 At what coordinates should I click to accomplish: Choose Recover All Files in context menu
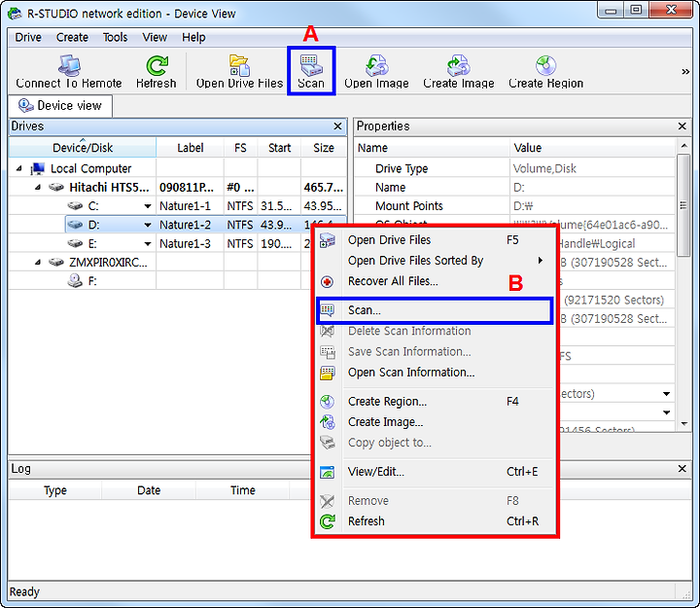click(435, 281)
